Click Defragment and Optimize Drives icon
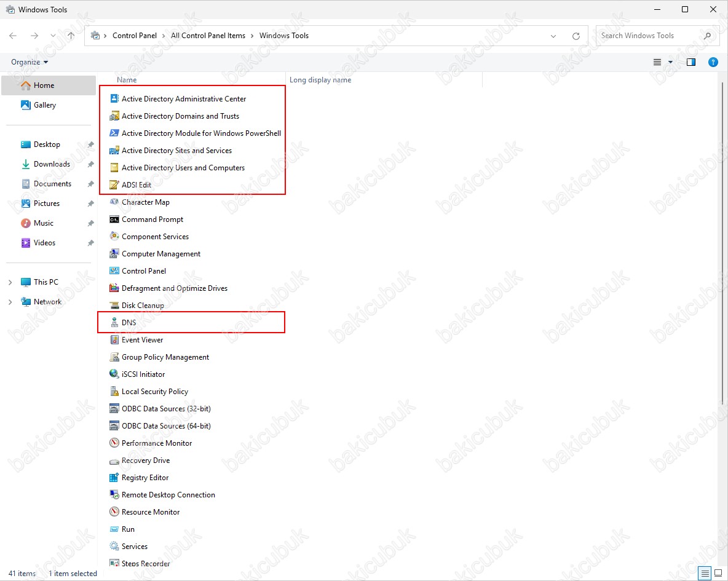 point(114,288)
